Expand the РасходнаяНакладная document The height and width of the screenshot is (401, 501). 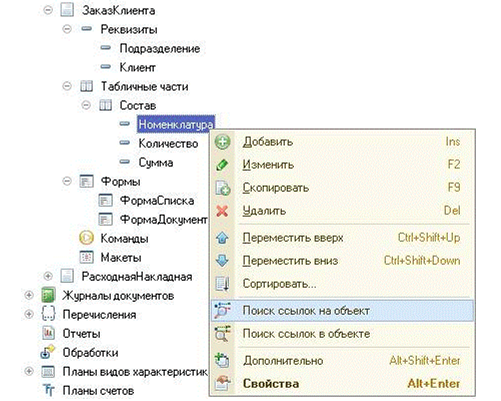[48, 276]
